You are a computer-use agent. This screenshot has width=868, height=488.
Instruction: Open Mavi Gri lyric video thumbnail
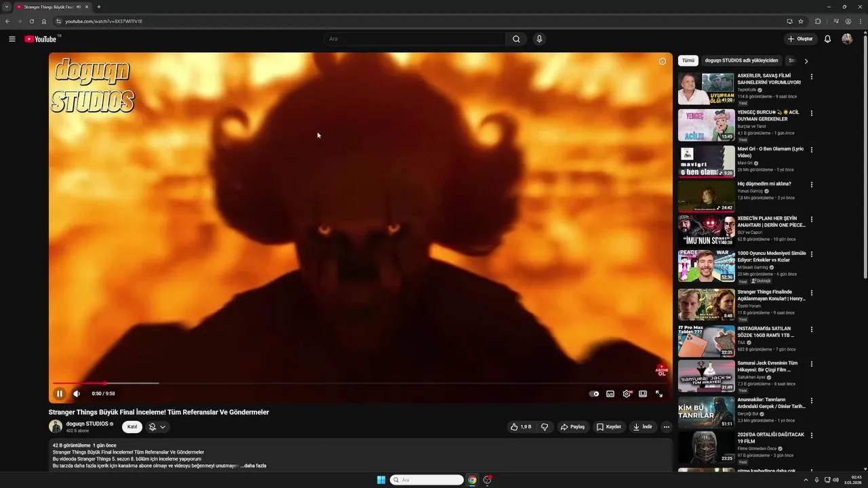pos(706,161)
